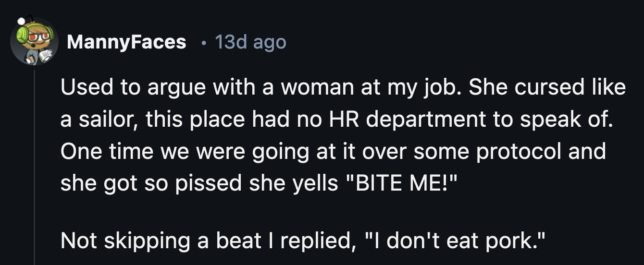This screenshot has width=644, height=265.
Task: Click the line starting "she got so pissed"
Action: click(256, 184)
